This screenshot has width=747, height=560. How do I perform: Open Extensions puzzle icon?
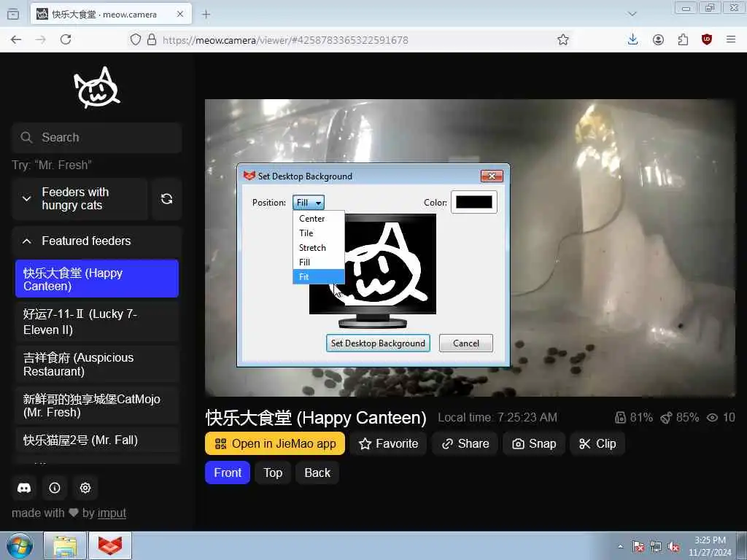[683, 39]
